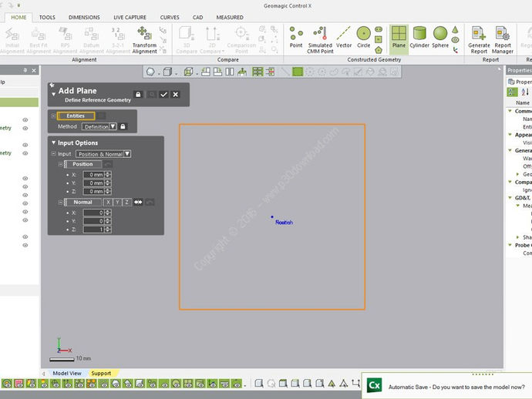
Task: Open the MEASURED ribbon tab
Action: 230,17
